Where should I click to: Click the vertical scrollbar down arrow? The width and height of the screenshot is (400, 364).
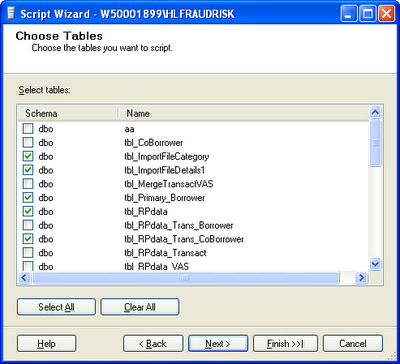pyautogui.click(x=375, y=264)
